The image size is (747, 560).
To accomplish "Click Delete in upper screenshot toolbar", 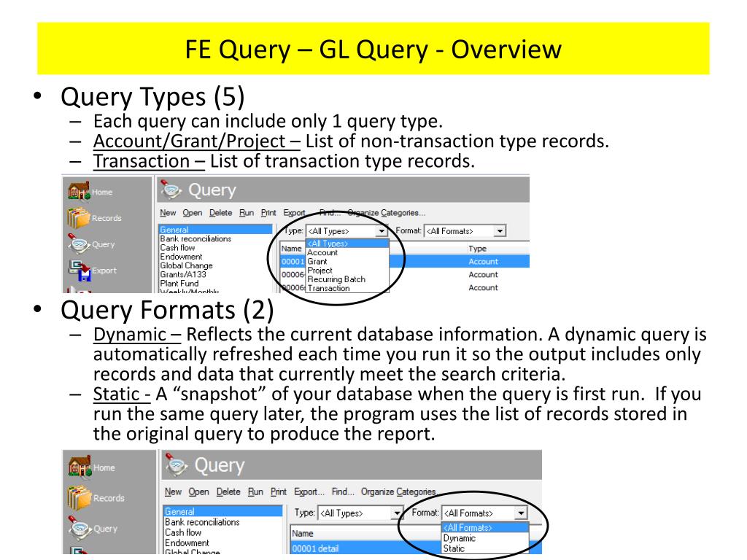I will 220,213.
